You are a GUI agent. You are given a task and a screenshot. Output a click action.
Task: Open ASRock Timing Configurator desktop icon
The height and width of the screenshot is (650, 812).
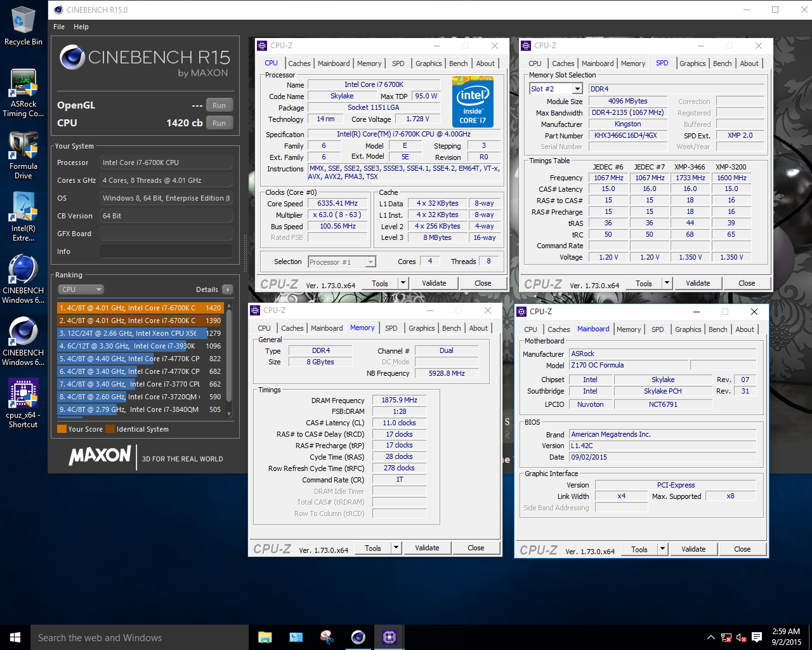(23, 93)
